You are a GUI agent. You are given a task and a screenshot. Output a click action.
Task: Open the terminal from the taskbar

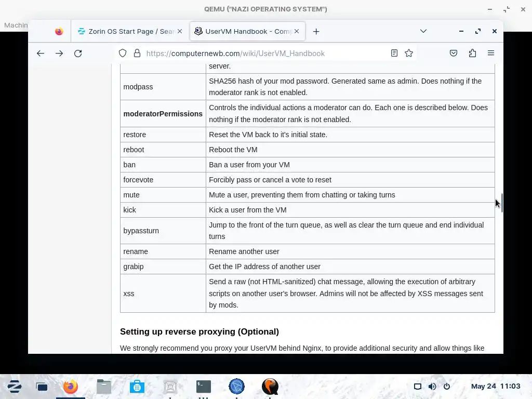pyautogui.click(x=204, y=387)
